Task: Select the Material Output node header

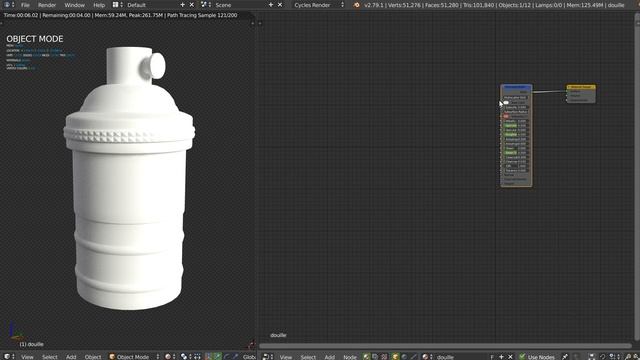Action: click(x=581, y=87)
